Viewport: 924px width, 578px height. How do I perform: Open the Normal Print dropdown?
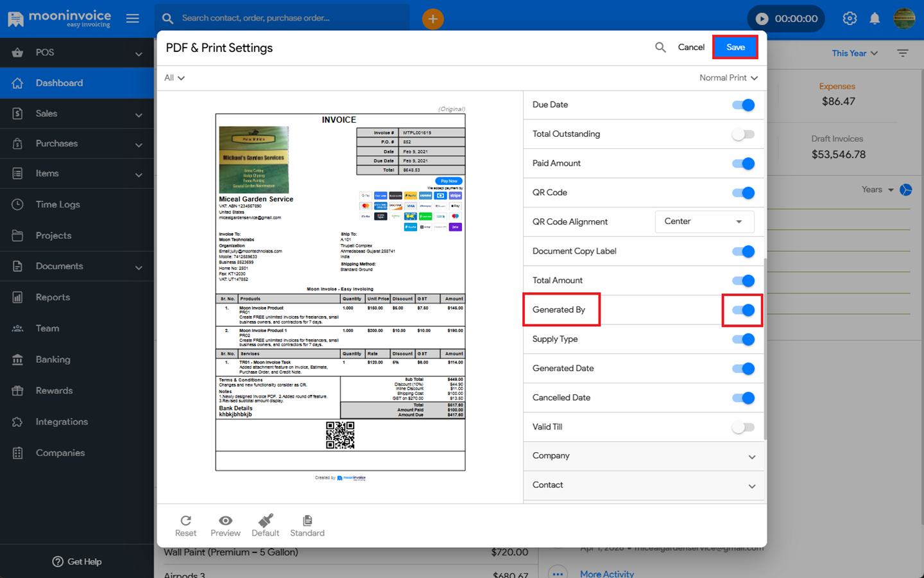click(x=728, y=78)
